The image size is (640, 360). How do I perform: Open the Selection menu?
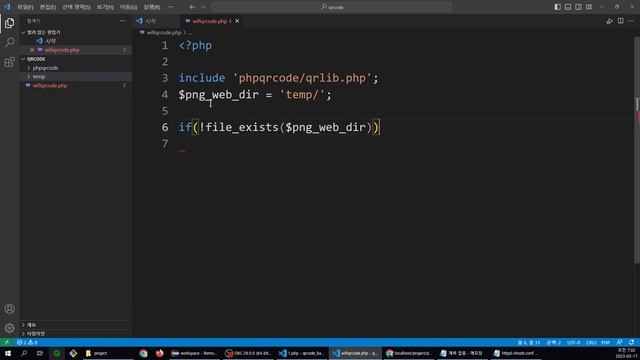[x=76, y=7]
